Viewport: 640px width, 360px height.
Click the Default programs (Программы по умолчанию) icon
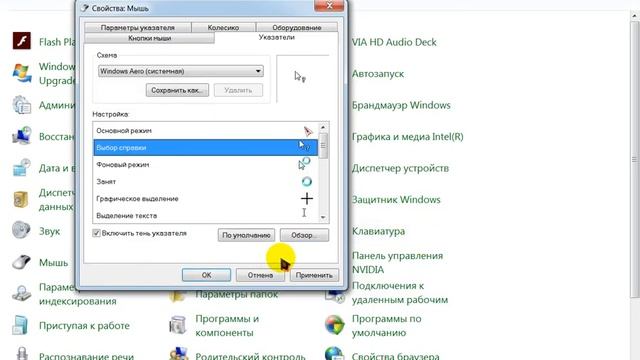[x=335, y=325]
